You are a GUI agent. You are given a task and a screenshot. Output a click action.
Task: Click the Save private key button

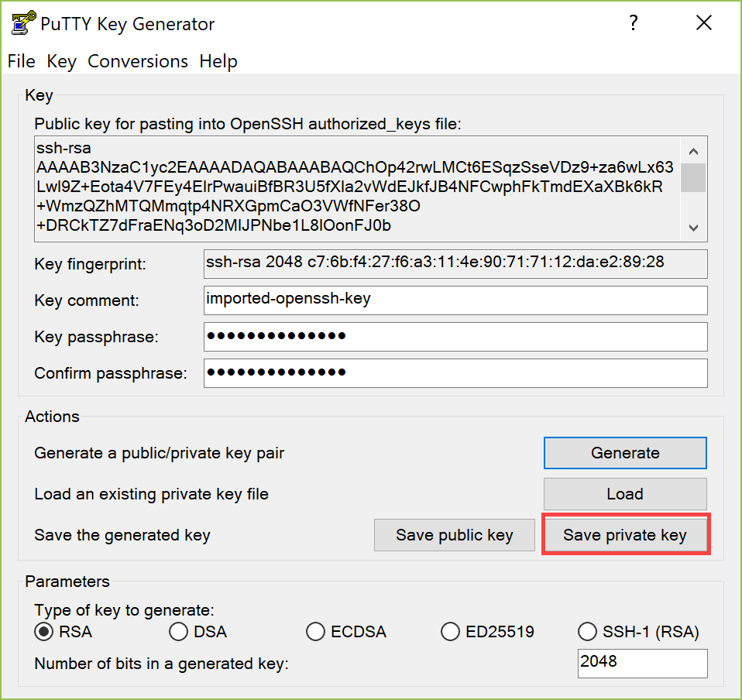pyautogui.click(x=625, y=535)
